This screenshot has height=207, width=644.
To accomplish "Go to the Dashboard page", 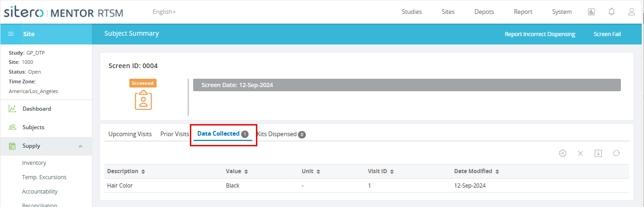I will pos(36,109).
